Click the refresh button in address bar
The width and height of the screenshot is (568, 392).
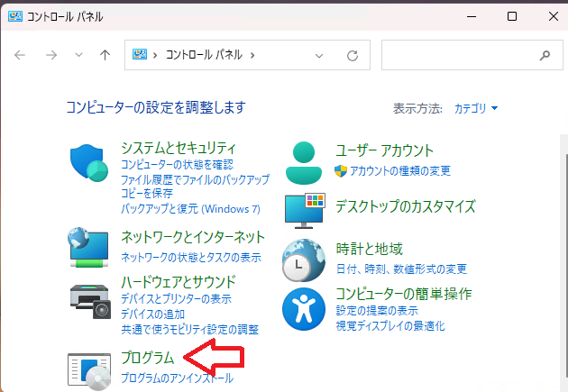click(x=353, y=55)
